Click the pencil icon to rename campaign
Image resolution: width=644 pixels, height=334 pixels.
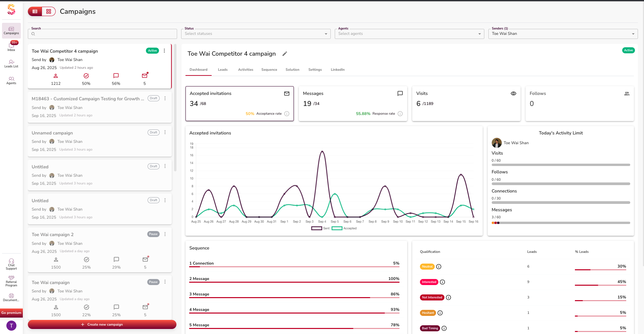pyautogui.click(x=285, y=54)
